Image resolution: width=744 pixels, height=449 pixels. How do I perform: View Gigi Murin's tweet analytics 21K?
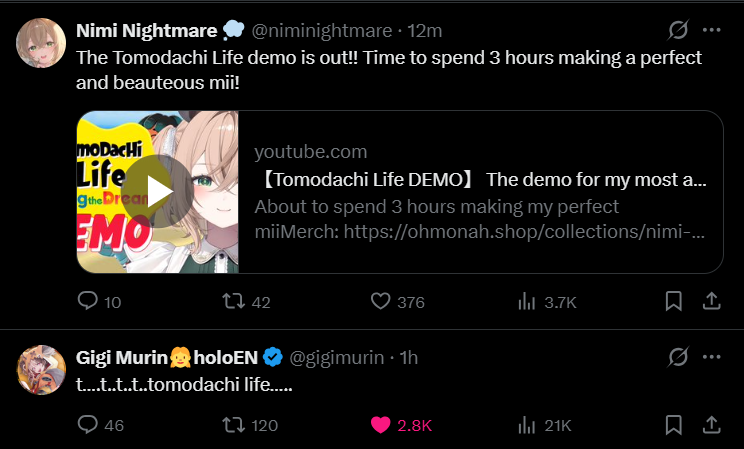(x=527, y=425)
